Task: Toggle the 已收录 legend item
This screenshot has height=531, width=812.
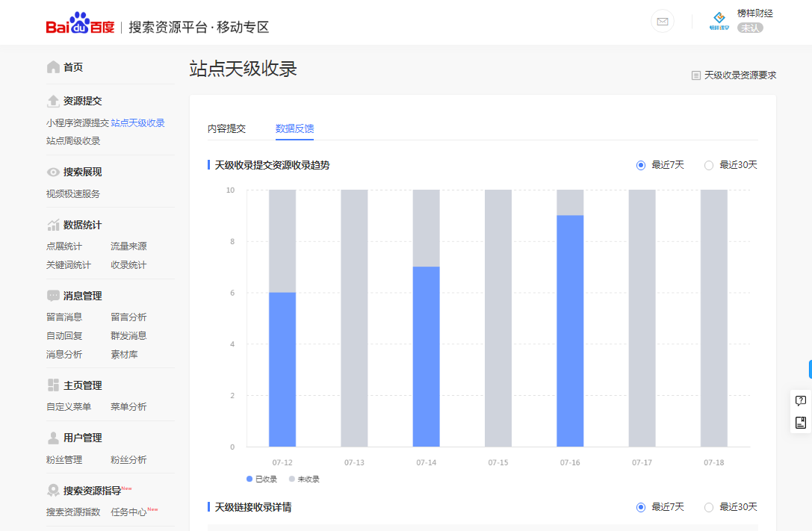Action: coord(261,479)
